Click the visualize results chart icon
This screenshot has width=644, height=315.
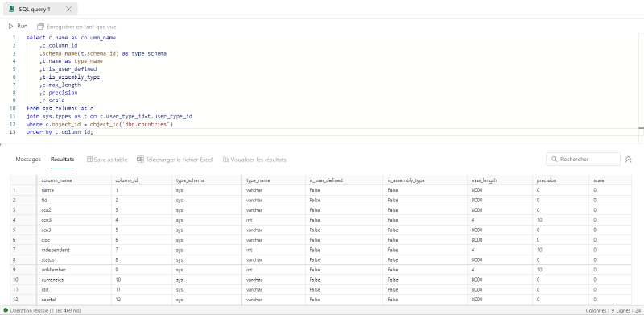(x=225, y=160)
